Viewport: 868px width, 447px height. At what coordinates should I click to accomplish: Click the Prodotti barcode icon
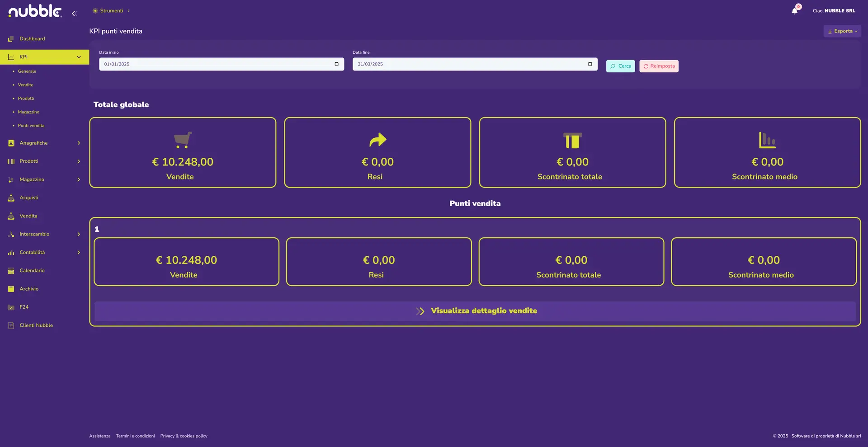11,161
